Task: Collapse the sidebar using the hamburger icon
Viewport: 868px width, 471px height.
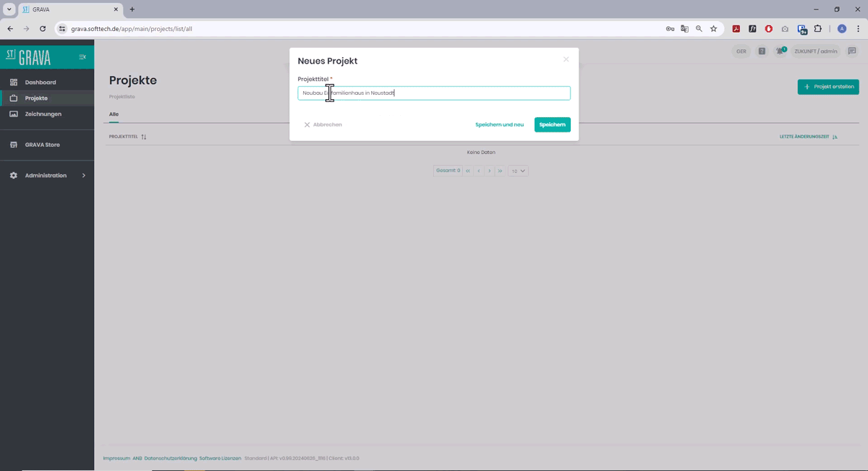Action: point(82,56)
